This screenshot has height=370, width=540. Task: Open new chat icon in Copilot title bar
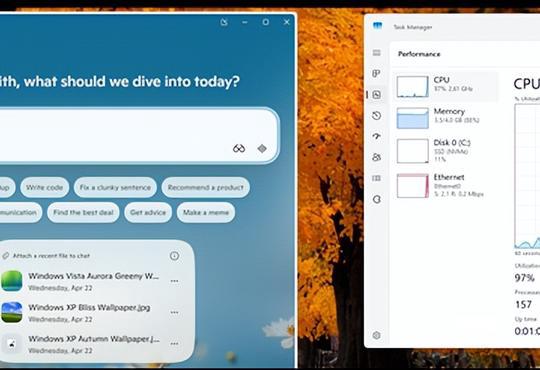pos(224,22)
